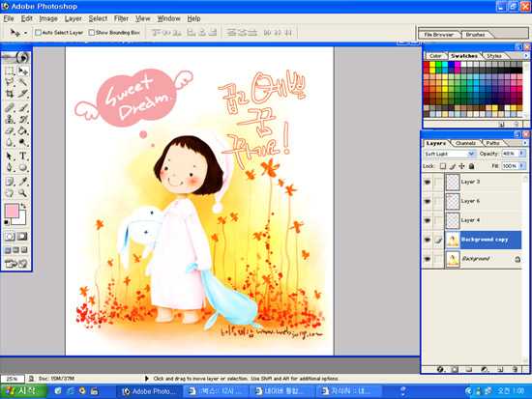Screen dimensions: 532x399
Task: Switch to the Channels tab
Action: (x=465, y=143)
